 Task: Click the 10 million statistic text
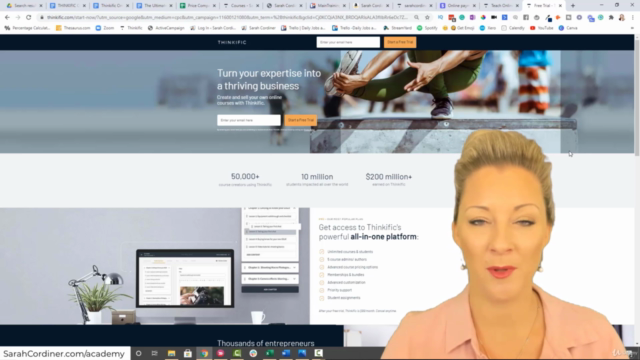click(x=317, y=177)
